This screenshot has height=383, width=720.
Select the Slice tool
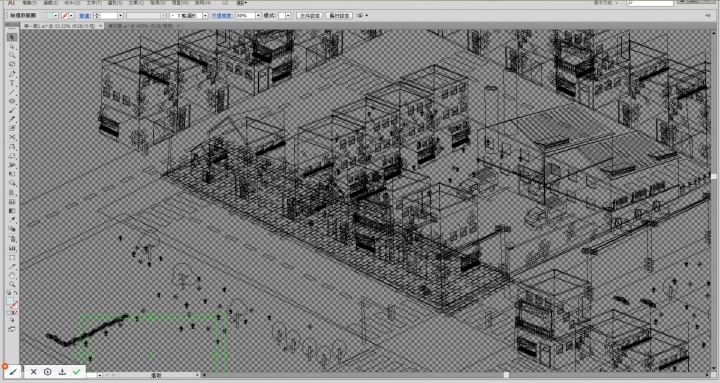pos(12,266)
